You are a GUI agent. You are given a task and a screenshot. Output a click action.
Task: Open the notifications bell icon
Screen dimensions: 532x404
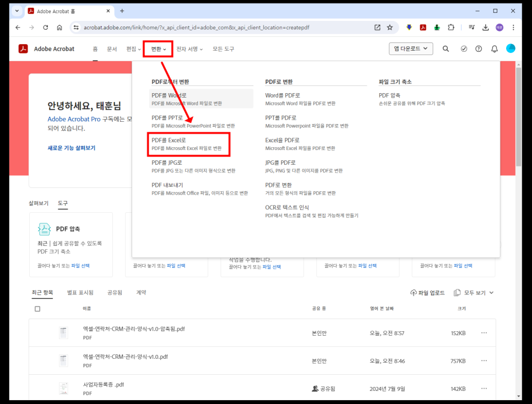495,49
